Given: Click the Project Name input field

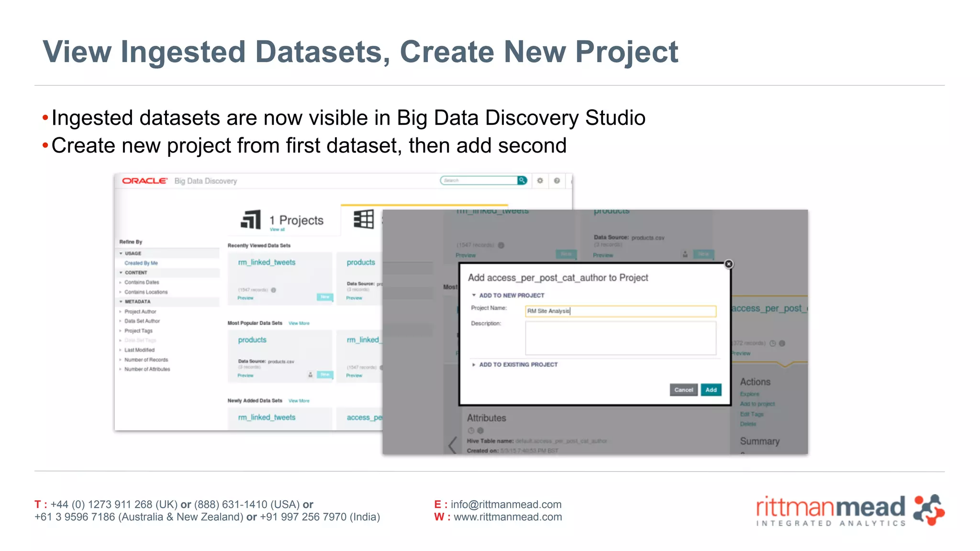Looking at the screenshot, I should [x=620, y=311].
